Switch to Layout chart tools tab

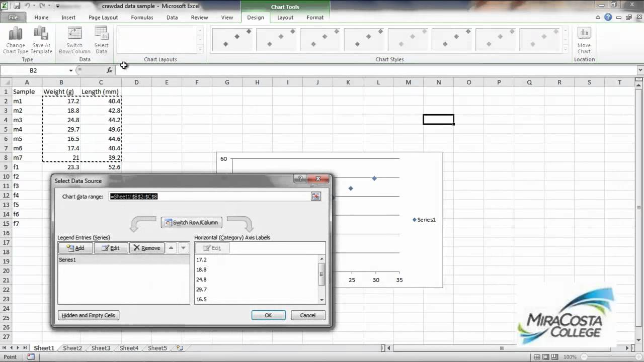(285, 17)
